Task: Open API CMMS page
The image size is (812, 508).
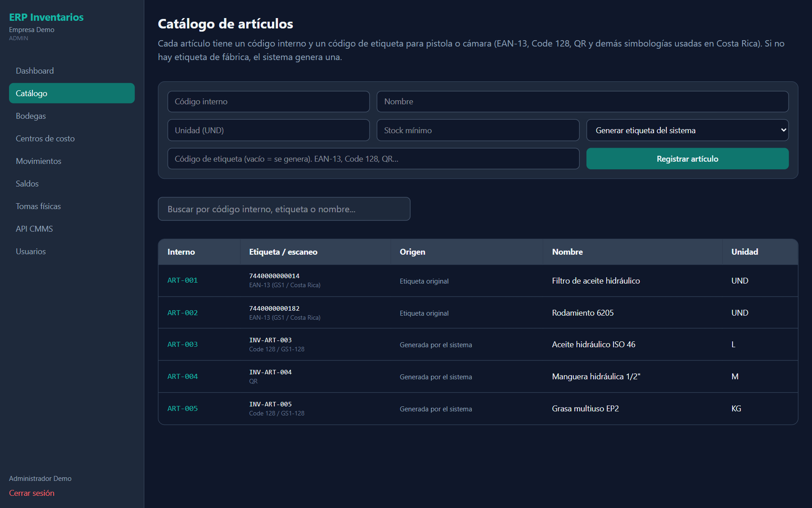Action: pos(72,229)
